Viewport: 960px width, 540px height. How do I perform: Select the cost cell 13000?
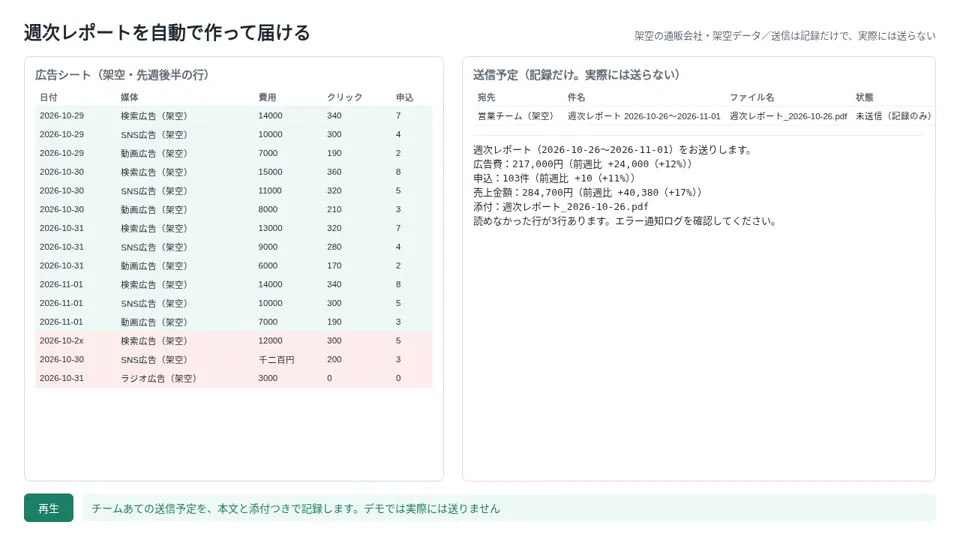coord(270,228)
